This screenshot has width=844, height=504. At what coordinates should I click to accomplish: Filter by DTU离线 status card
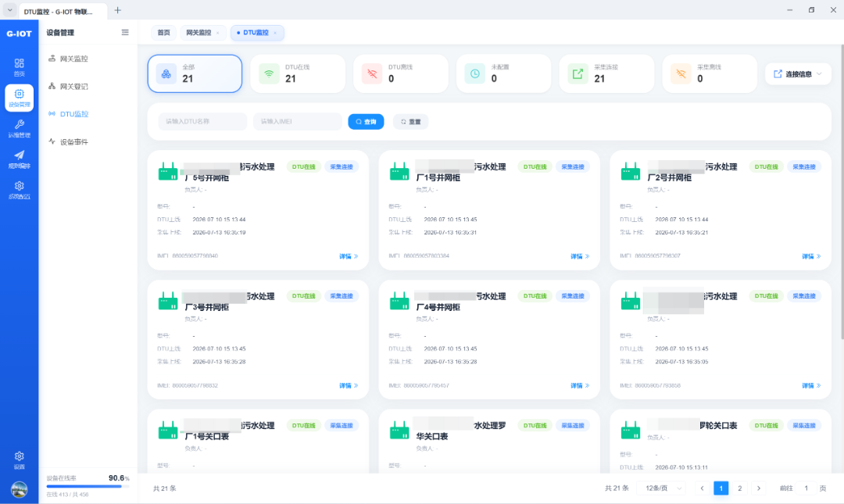(x=400, y=73)
